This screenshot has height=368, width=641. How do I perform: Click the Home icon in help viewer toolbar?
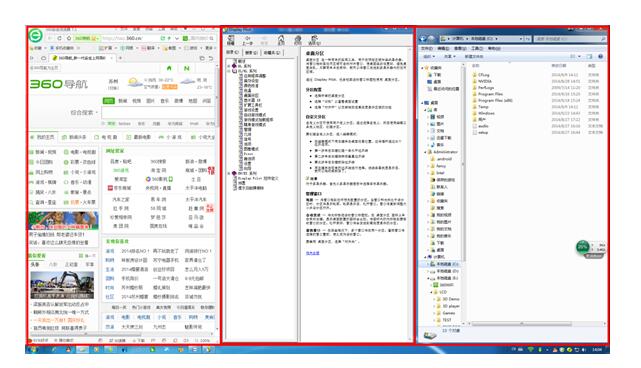(x=281, y=40)
